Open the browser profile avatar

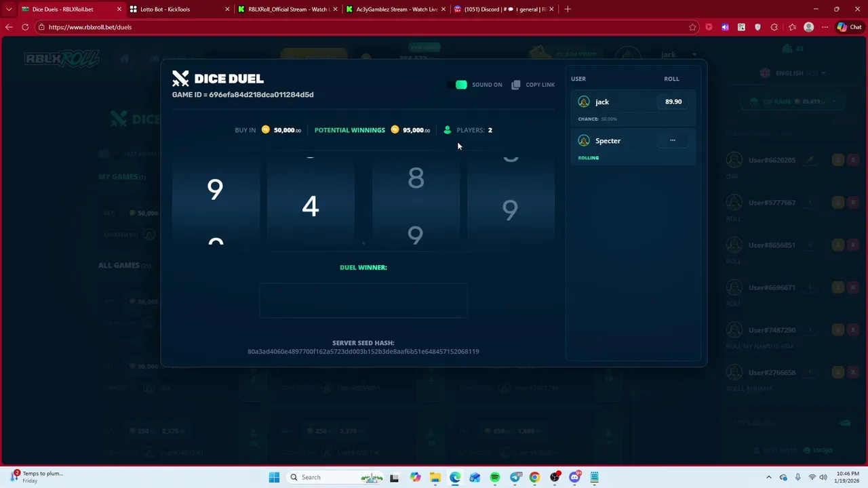click(x=808, y=27)
